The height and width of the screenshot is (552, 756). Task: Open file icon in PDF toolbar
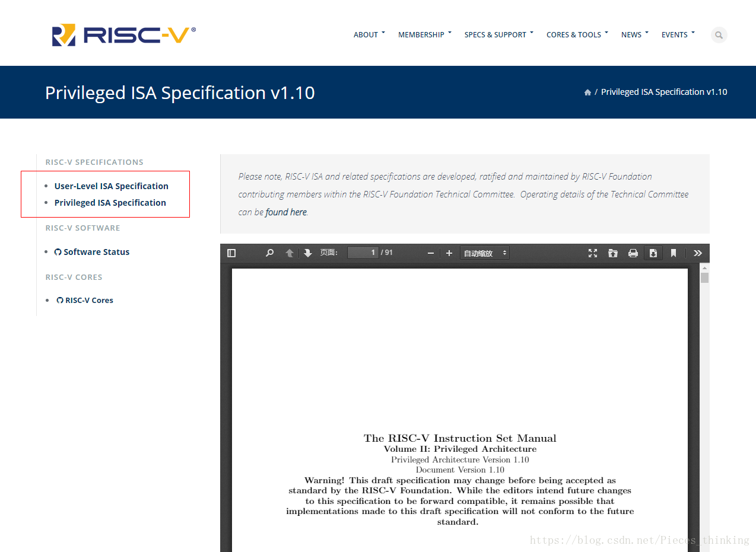click(x=613, y=253)
